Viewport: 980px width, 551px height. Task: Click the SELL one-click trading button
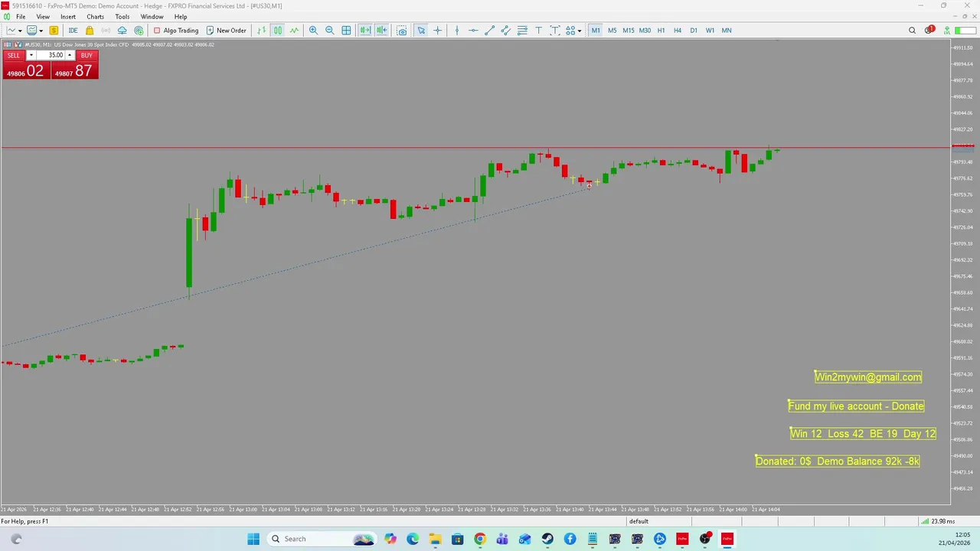tap(14, 55)
